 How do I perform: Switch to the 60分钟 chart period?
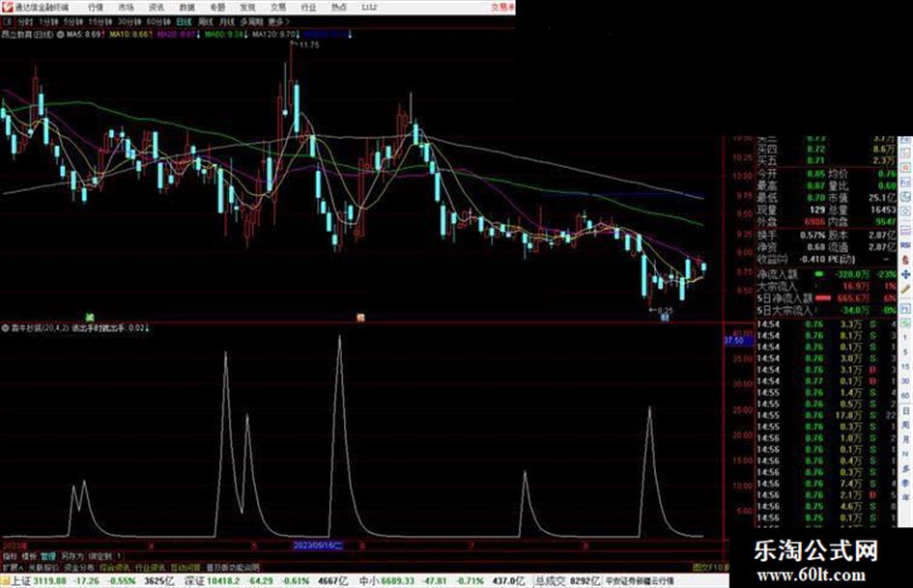[158, 21]
